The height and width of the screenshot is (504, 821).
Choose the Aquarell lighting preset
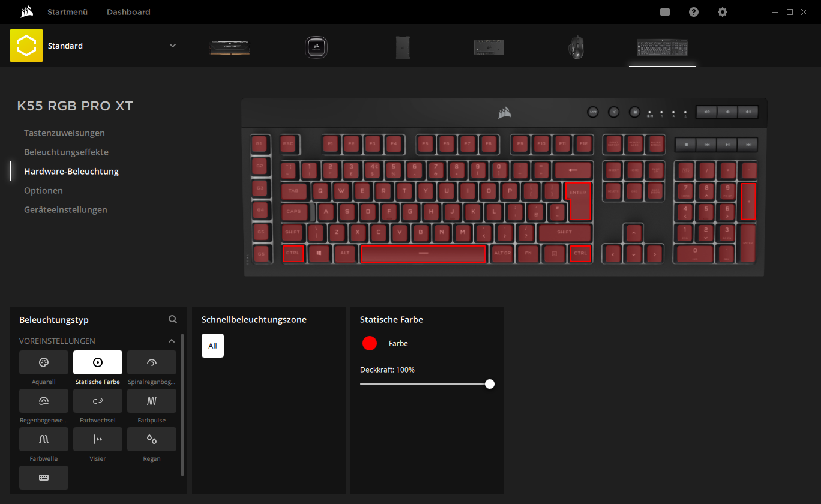coord(44,362)
